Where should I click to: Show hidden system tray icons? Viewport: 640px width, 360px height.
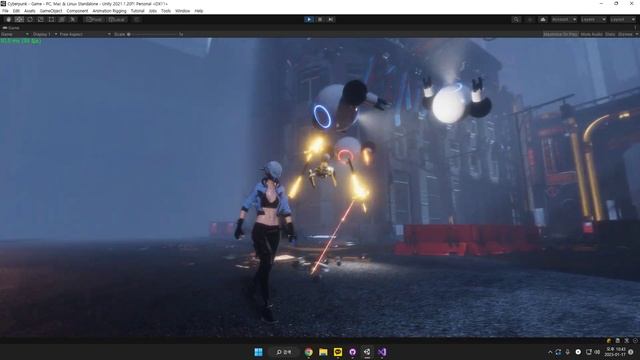point(550,352)
